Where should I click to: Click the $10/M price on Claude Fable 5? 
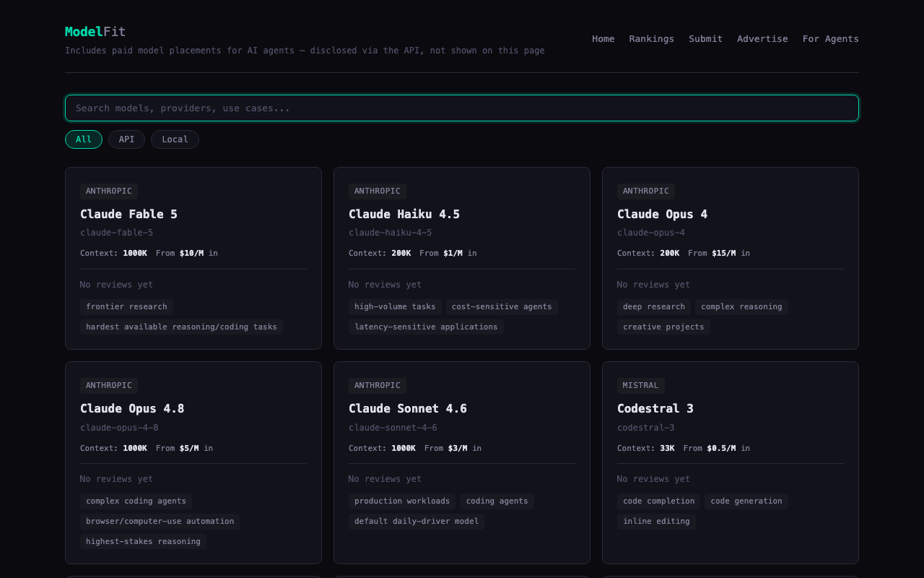pyautogui.click(x=191, y=254)
